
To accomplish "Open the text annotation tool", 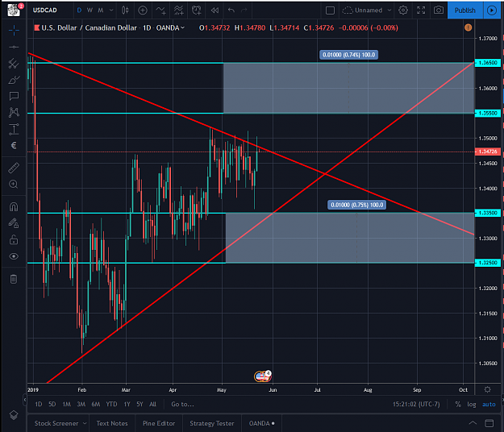I will (x=14, y=96).
